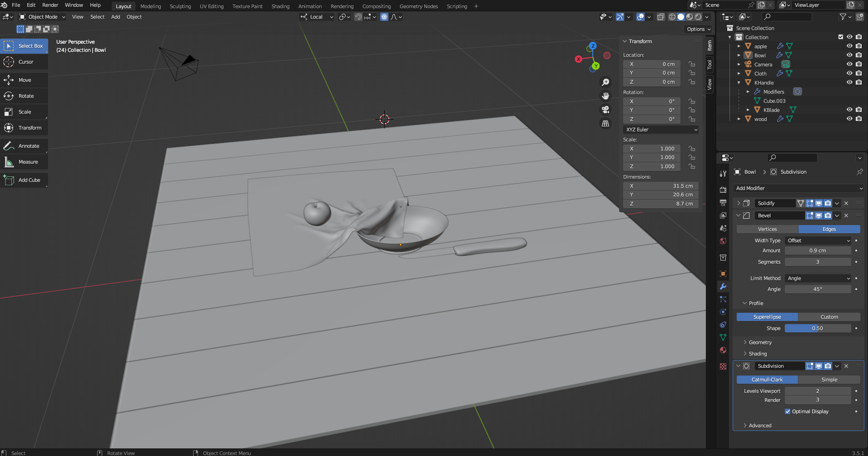Click the Bevel Amount 0.9 cm field
The height and width of the screenshot is (456, 868).
818,251
